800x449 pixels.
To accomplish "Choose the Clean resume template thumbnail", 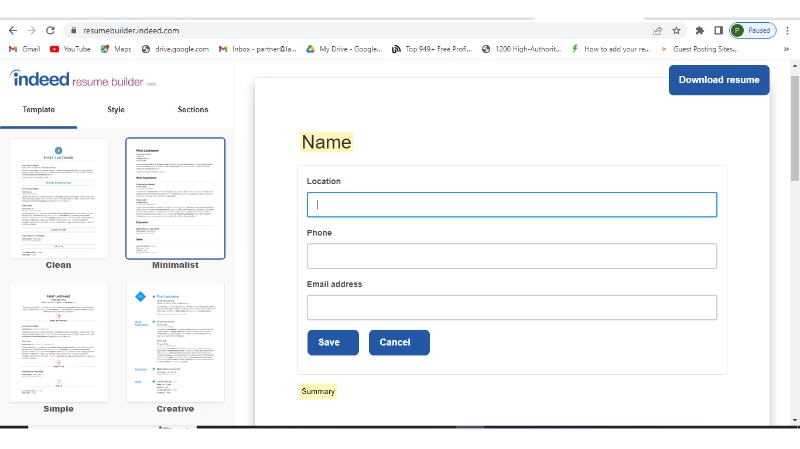I will [x=59, y=198].
